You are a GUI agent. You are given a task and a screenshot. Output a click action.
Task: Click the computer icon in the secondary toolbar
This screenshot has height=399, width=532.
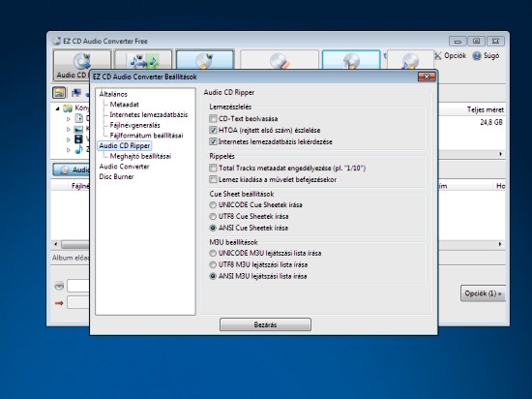pos(76,93)
